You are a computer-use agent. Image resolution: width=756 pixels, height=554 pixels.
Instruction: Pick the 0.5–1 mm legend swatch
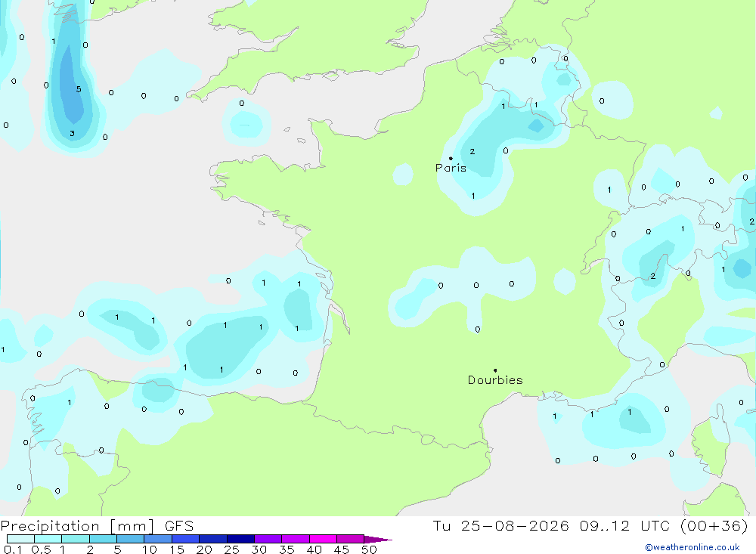48,539
